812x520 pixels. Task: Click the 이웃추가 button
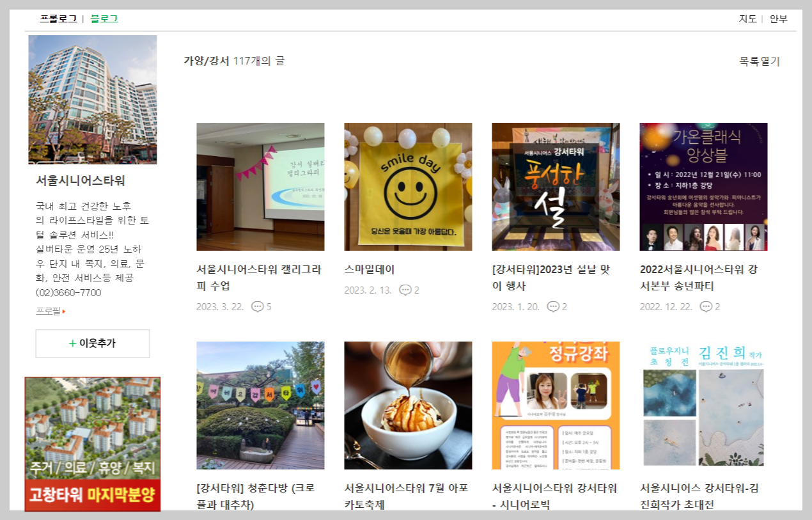tap(93, 343)
